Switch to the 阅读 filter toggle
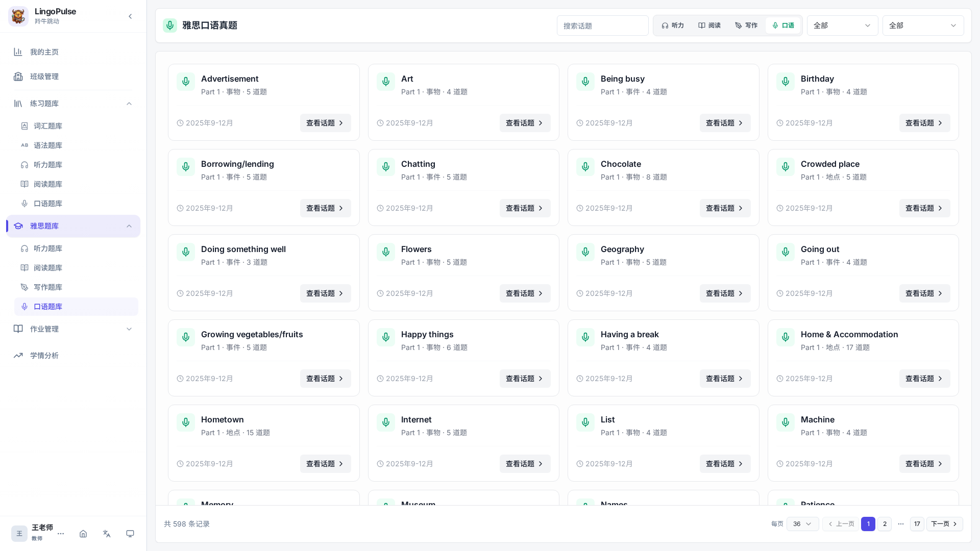 709,26
